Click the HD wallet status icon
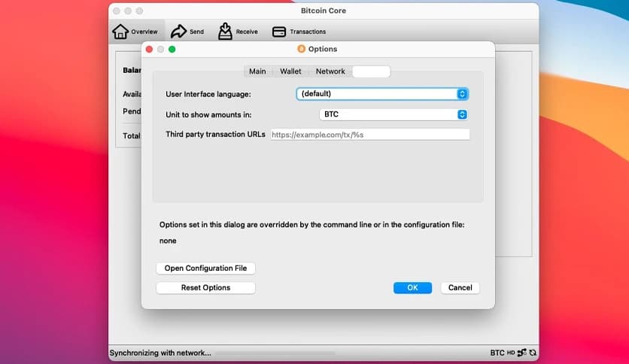Screen dimensions: 629x364 coord(511,353)
